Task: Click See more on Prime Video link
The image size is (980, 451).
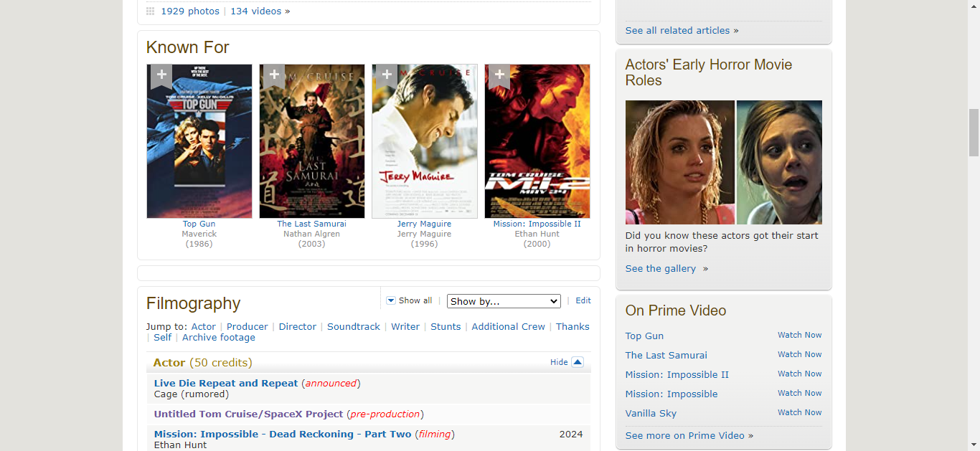Action: tap(685, 436)
